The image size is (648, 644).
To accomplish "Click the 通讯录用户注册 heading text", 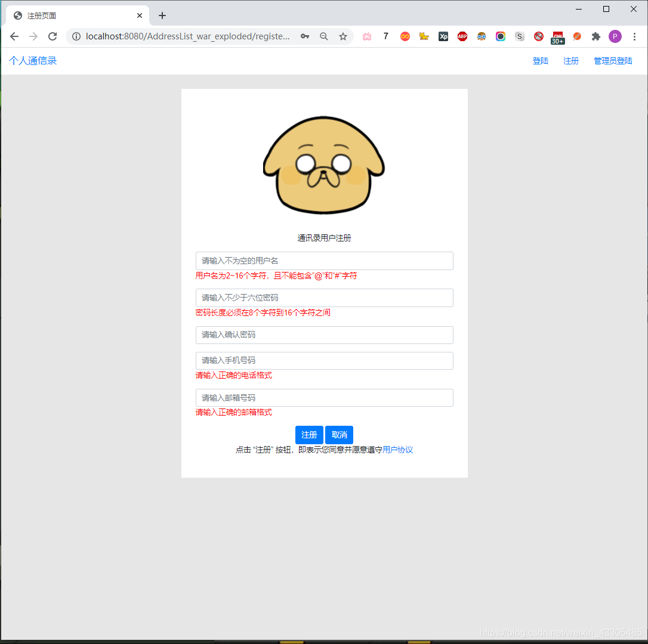I will point(324,238).
